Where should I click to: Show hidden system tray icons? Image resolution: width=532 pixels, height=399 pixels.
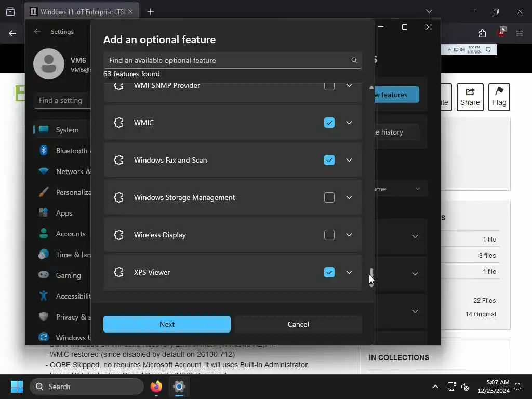[435, 387]
